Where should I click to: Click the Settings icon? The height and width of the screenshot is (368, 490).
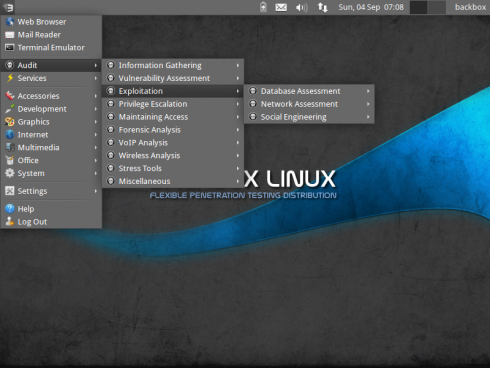click(x=10, y=191)
